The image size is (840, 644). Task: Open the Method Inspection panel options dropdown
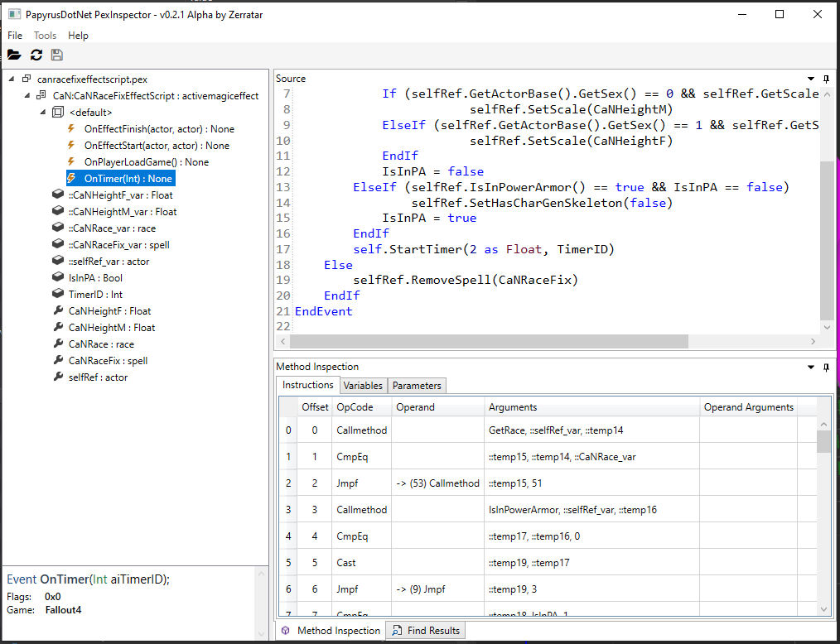pos(811,368)
